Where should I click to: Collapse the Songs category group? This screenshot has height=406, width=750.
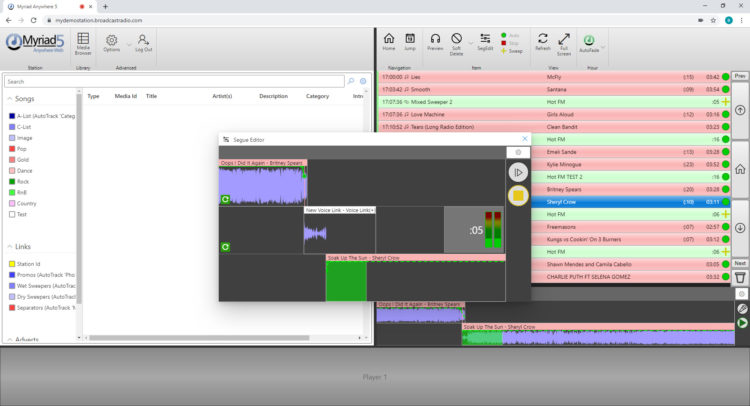tap(10, 99)
